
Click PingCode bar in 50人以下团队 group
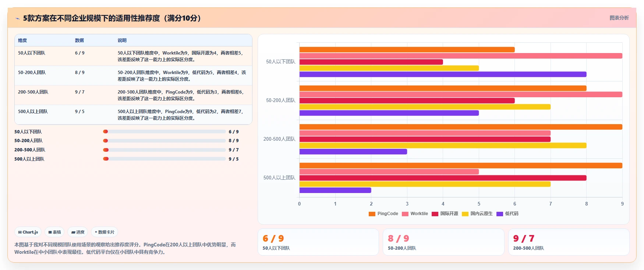[x=407, y=50]
